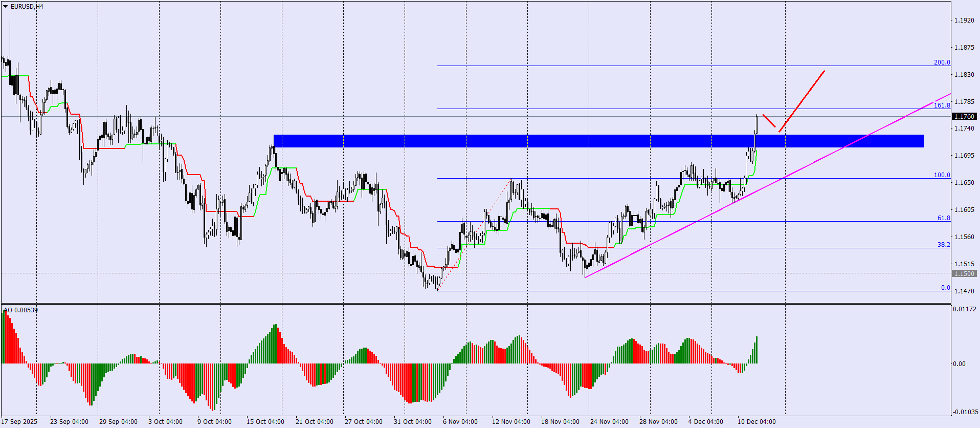This screenshot has width=980, height=428.
Task: Click the 1.1920 price axis label
Action: tap(964, 20)
